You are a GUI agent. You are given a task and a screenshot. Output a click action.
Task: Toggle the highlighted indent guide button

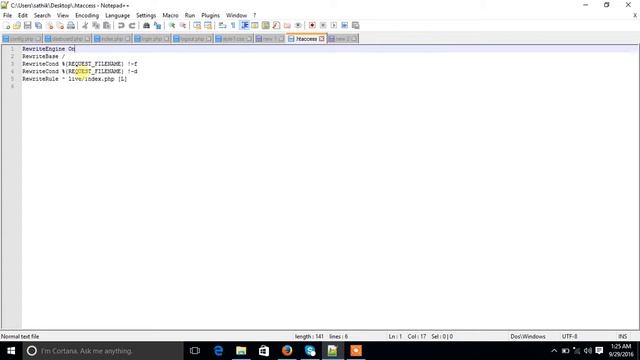244,25
